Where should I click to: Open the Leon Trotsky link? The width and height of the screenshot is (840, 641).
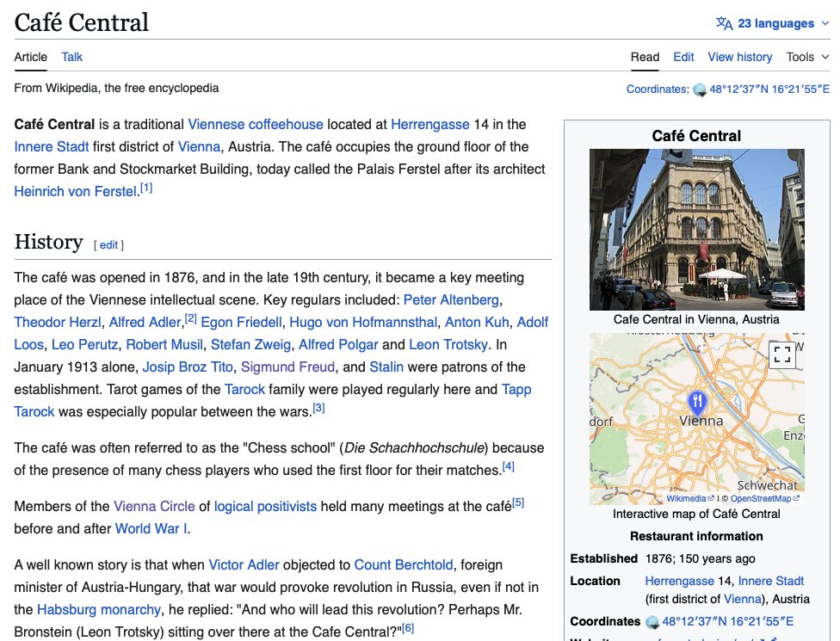click(448, 344)
